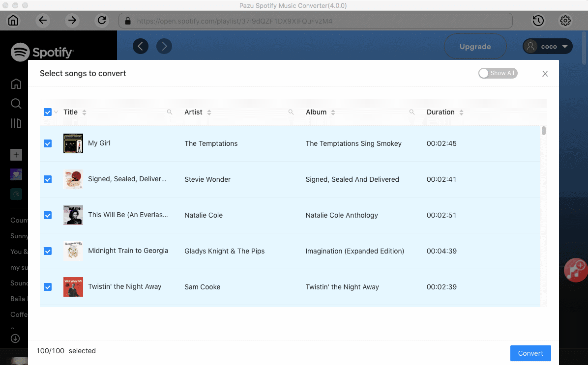Click Spotify's round back navigation button
The image size is (588, 365).
pyautogui.click(x=141, y=46)
